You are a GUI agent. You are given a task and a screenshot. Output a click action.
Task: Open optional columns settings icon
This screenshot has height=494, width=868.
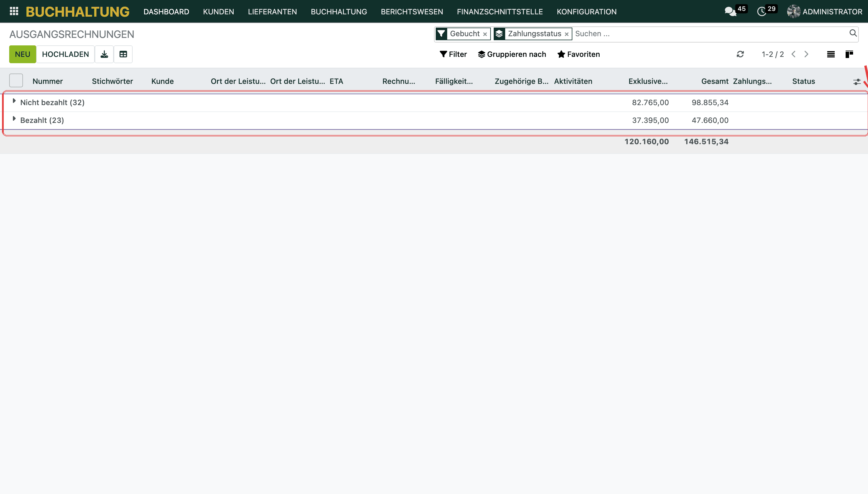tap(857, 82)
